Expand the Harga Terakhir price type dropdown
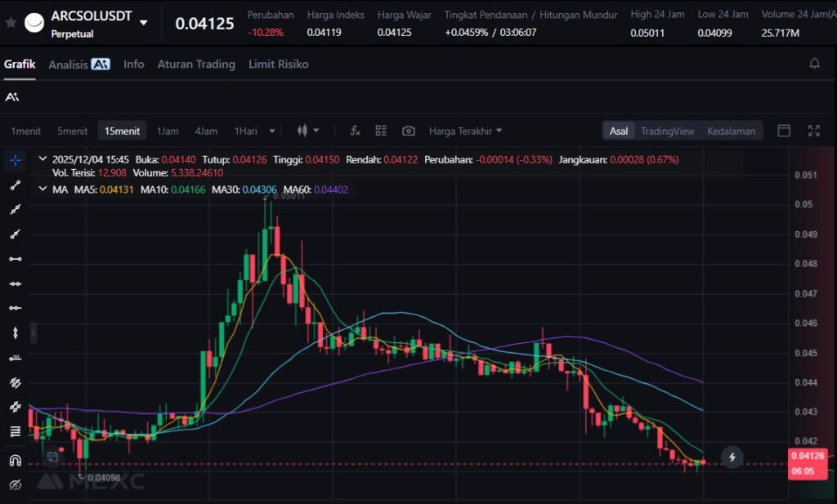This screenshot has width=837, height=504. [465, 131]
